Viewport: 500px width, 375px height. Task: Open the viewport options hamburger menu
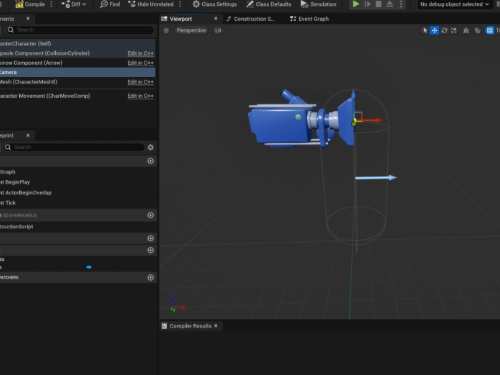pyautogui.click(x=166, y=30)
